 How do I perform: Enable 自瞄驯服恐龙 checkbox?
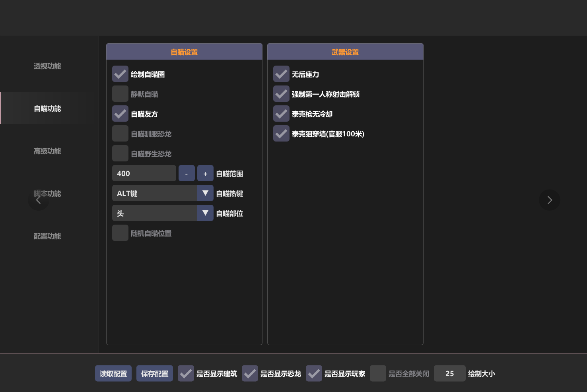[x=120, y=134]
